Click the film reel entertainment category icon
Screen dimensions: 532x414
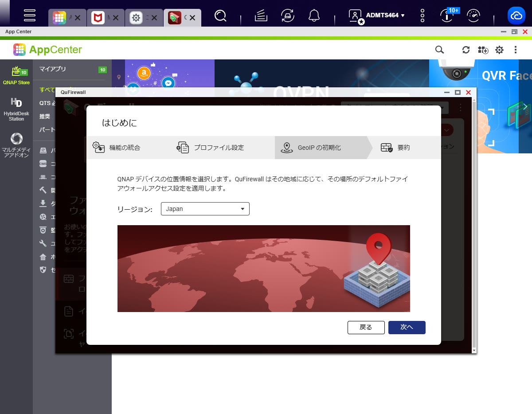point(43,217)
